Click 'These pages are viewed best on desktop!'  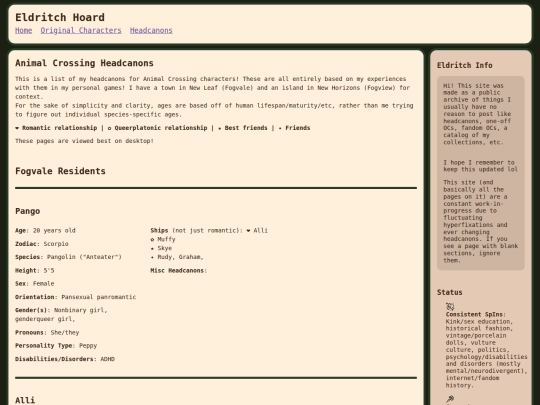[84, 141]
